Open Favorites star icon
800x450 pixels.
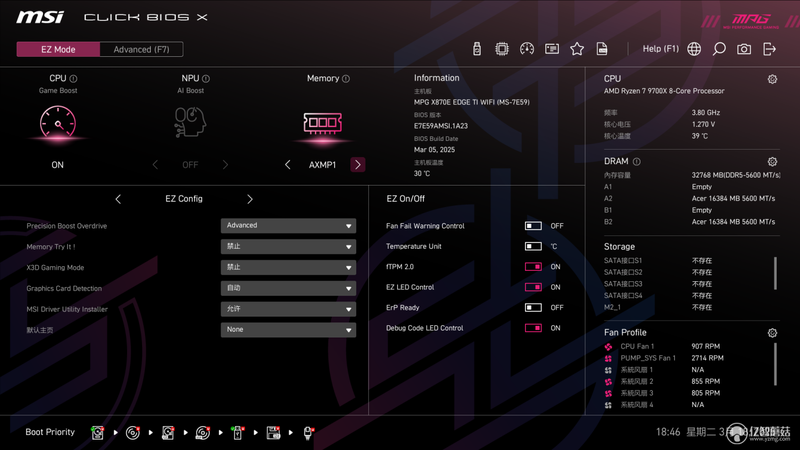pos(577,49)
